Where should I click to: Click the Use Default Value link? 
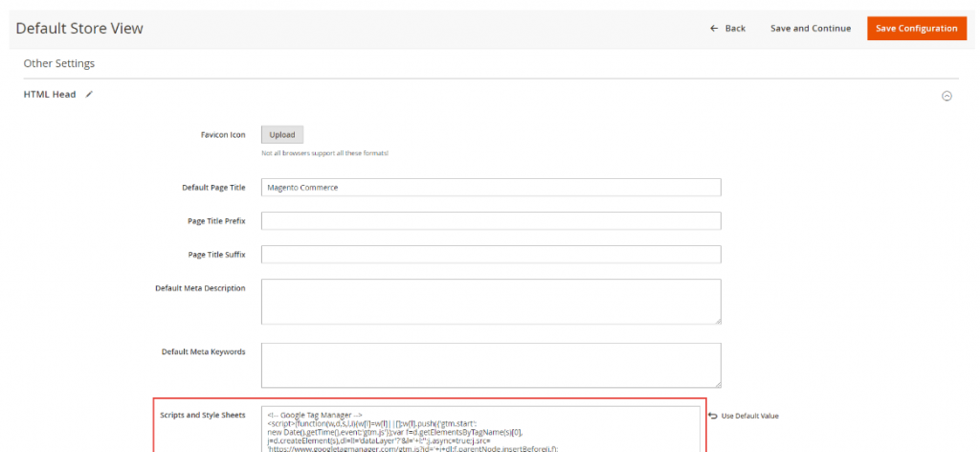click(749, 416)
